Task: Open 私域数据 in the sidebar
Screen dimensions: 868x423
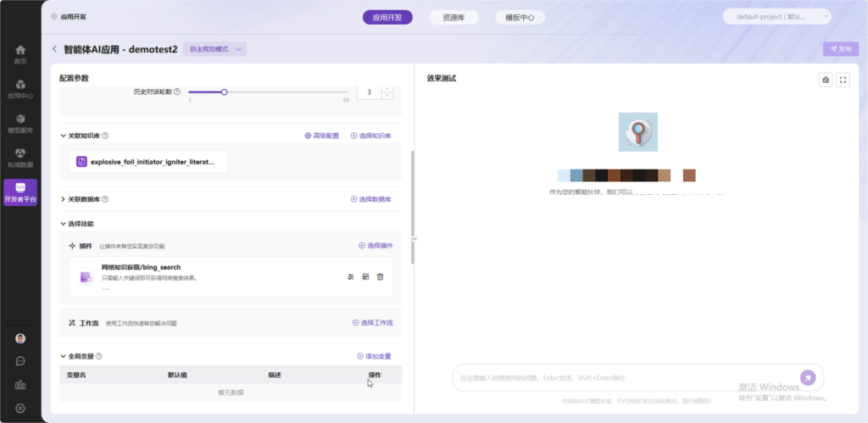Action: [20, 158]
